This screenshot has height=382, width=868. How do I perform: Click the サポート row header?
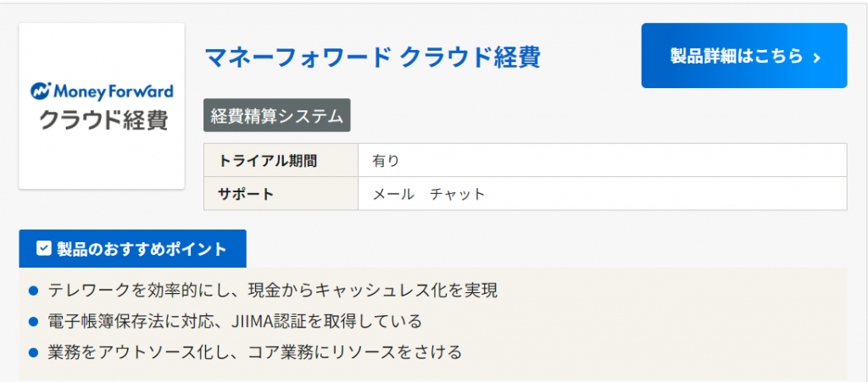coord(246,194)
